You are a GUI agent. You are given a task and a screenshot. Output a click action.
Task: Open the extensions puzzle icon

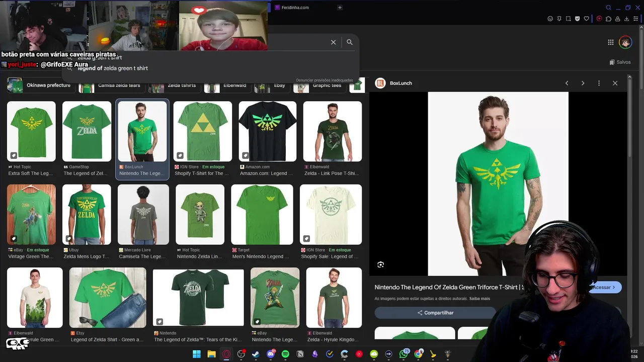pyautogui.click(x=608, y=19)
